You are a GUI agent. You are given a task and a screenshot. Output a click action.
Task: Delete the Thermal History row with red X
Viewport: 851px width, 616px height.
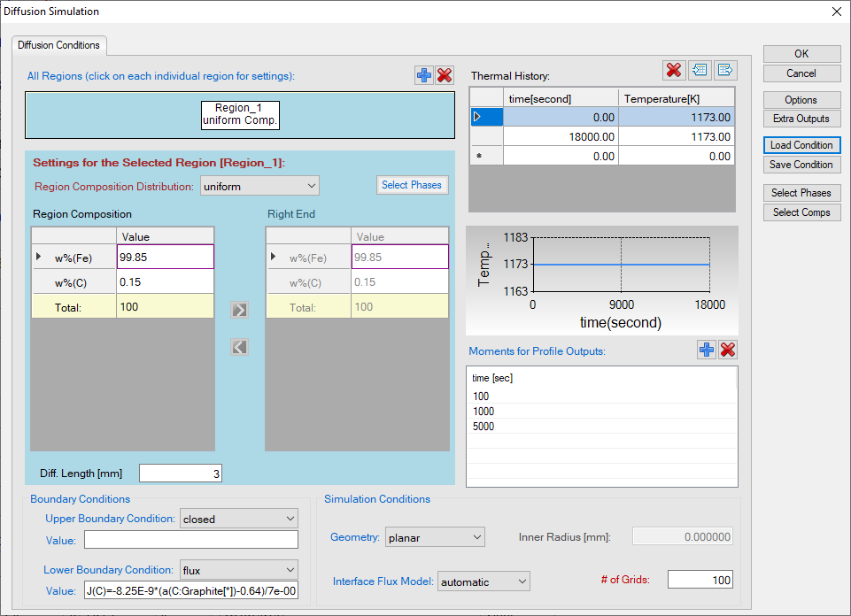[674, 70]
